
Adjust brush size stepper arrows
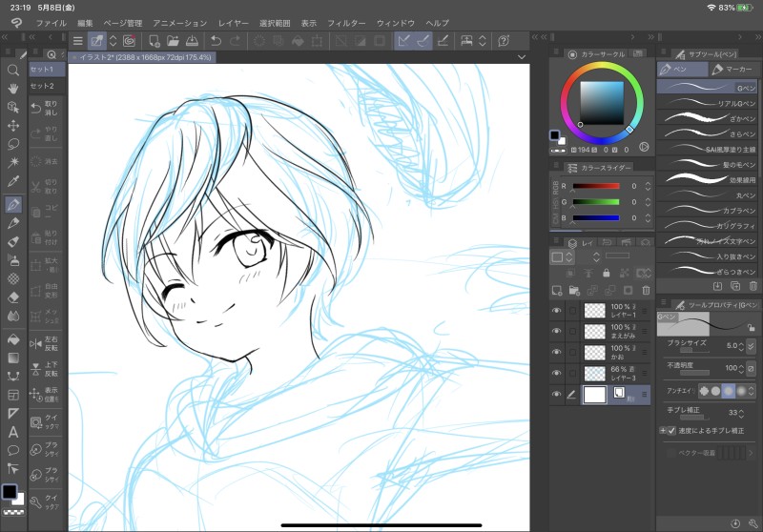[x=741, y=346]
